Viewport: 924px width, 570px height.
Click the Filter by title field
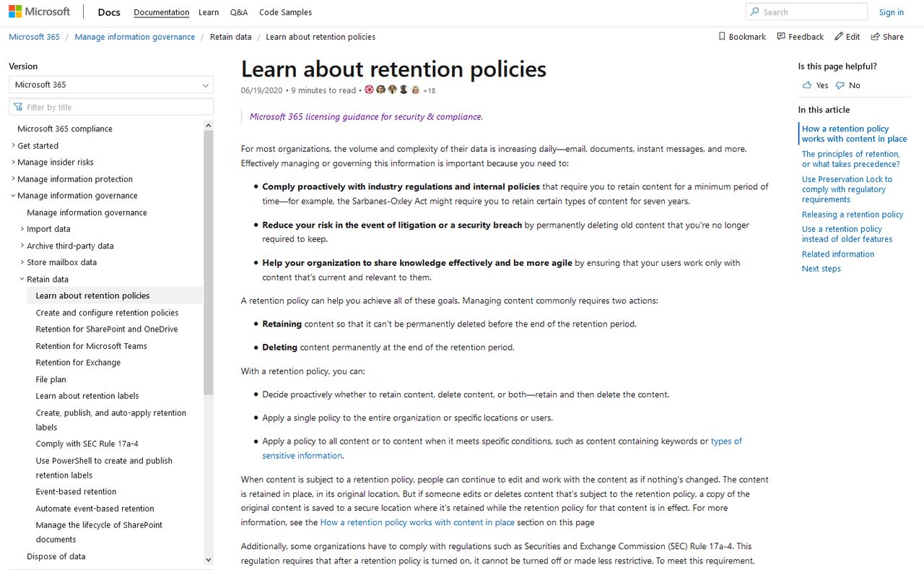tap(111, 107)
